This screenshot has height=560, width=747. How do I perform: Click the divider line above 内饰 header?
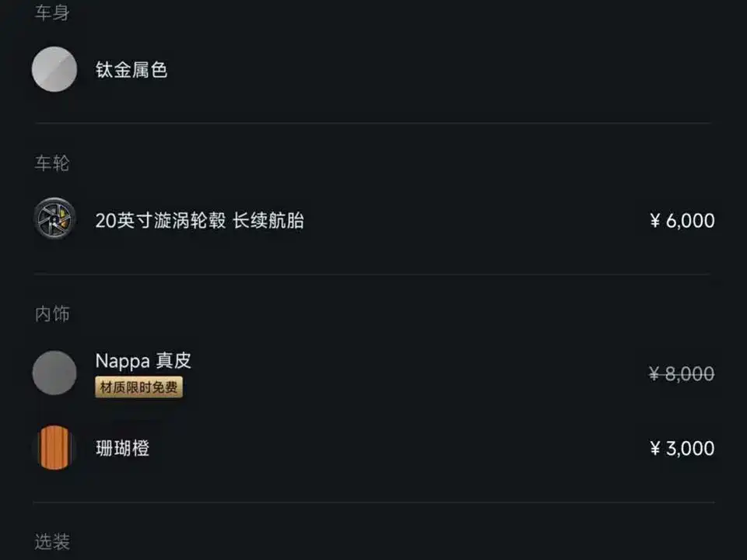click(372, 274)
